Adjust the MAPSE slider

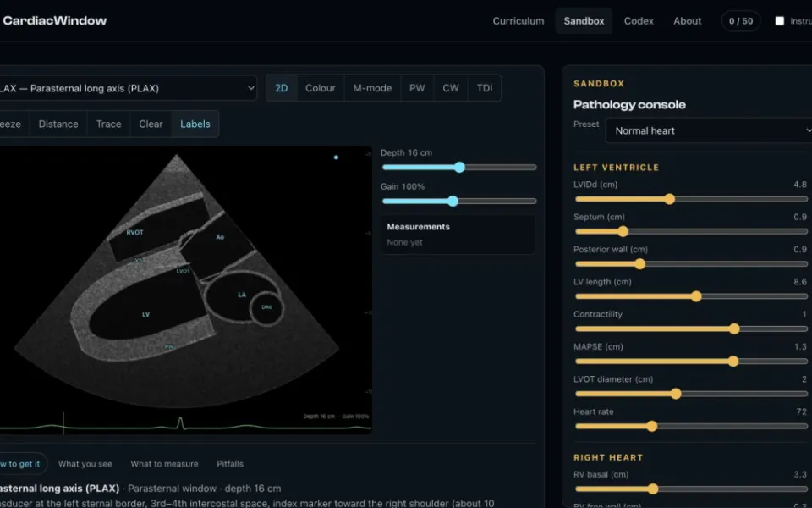(691, 362)
